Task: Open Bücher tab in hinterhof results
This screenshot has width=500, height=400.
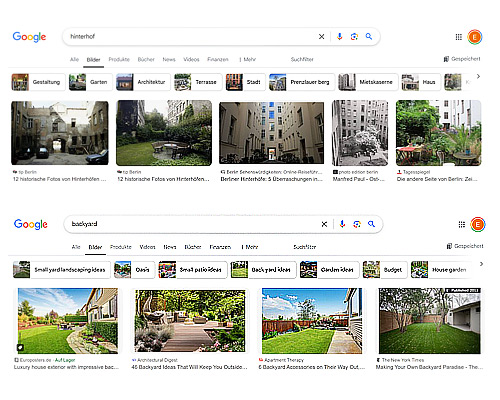Action: [146, 59]
